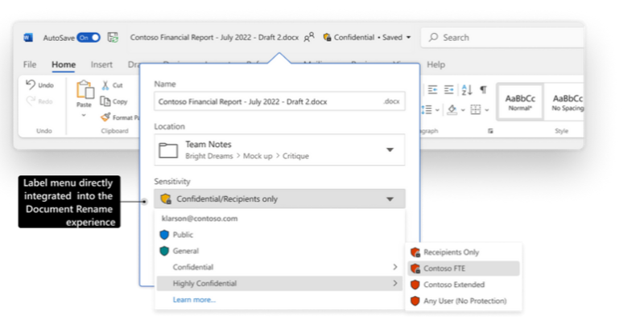Select the General sensitivity label
The image size is (644, 336).
[x=279, y=251]
